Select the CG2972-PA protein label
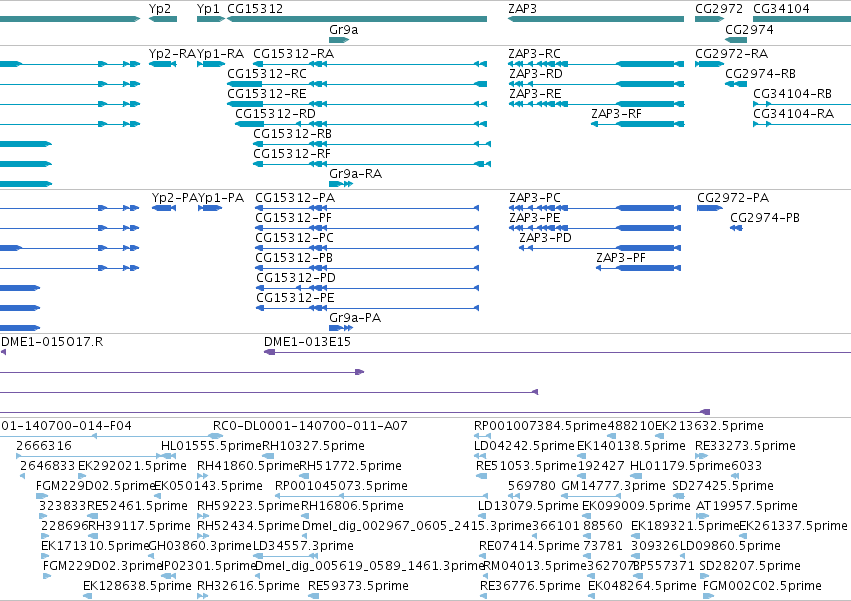Viewport: 851px width, 601px height. tap(733, 198)
